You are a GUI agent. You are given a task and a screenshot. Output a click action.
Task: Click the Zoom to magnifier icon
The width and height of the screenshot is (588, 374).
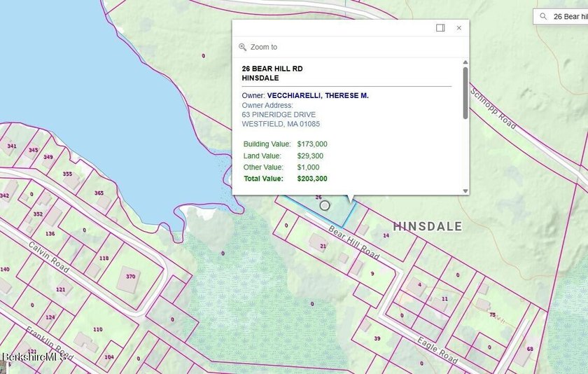(243, 47)
